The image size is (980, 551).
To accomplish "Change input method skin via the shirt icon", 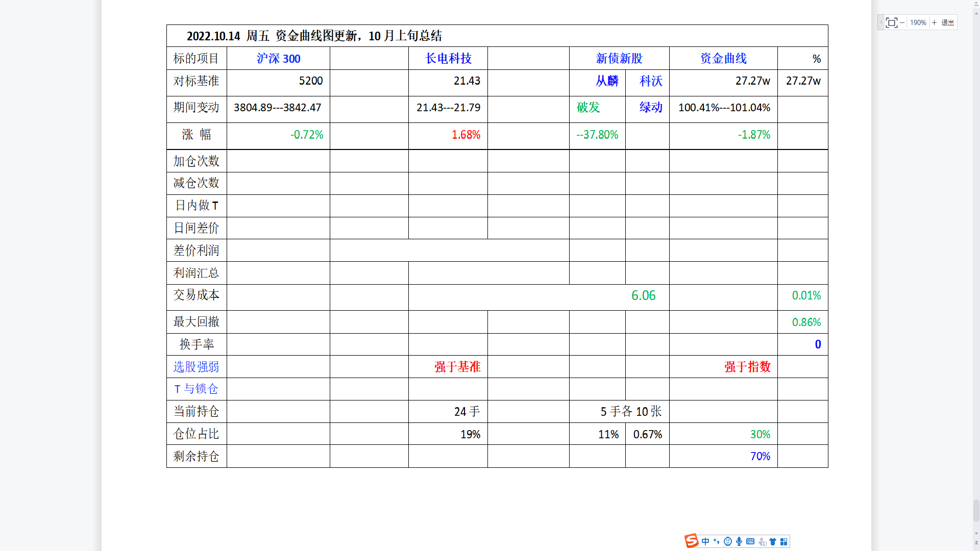I will pos(773,541).
